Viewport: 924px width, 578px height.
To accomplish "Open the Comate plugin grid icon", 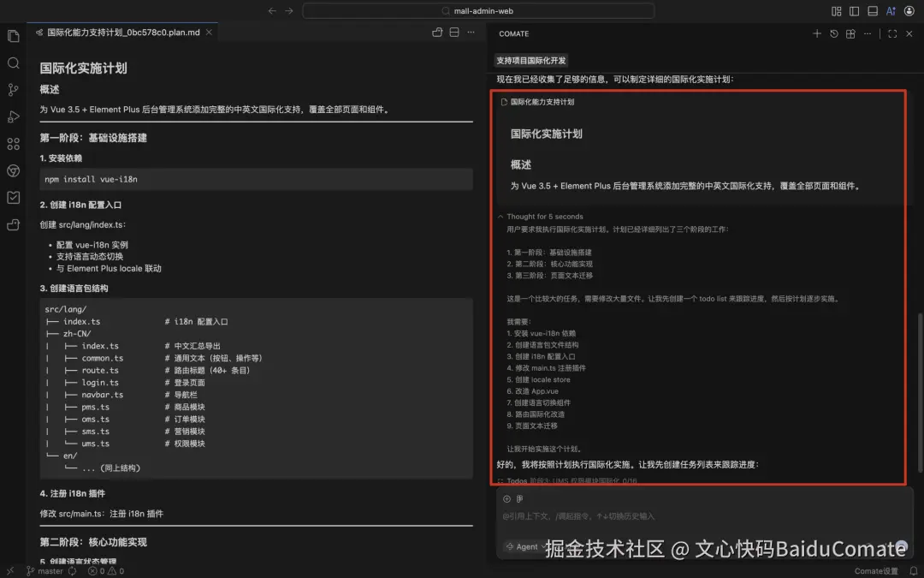I will (x=850, y=33).
